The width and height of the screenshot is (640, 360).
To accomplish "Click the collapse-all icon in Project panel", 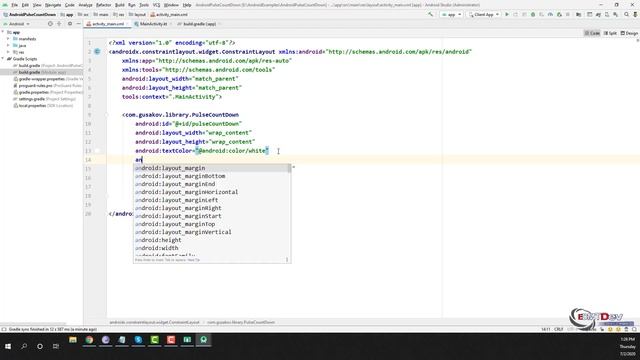I will [x=59, y=24].
